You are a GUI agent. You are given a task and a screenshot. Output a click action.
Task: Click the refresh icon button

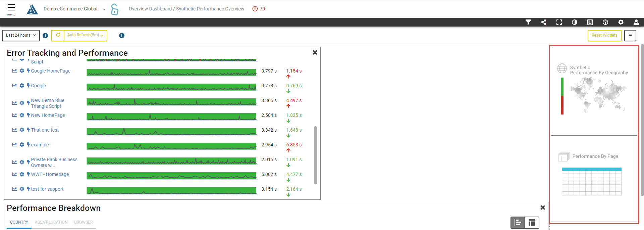[58, 35]
